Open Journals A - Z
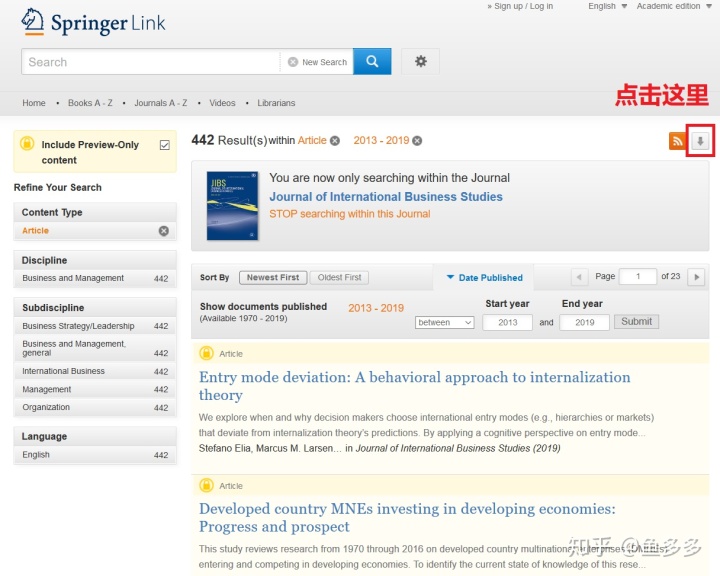The height and width of the screenshot is (576, 720). coord(161,103)
